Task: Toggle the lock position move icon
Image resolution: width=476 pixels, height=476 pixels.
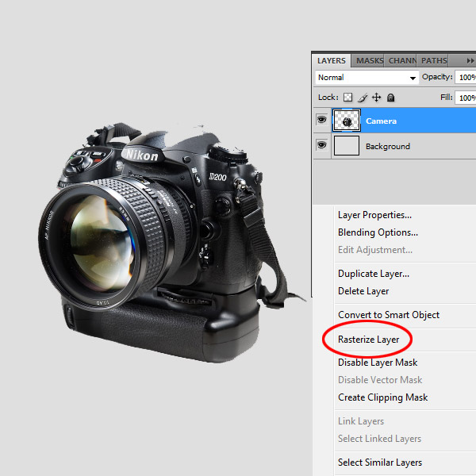Action: (x=376, y=98)
